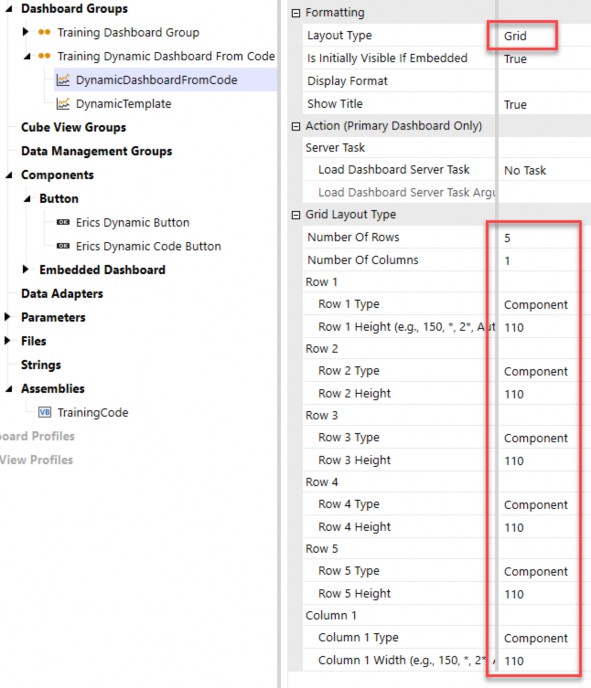The image size is (591, 688).
Task: Select the DynamicDashboardFromCode chart icon
Action: coord(63,80)
